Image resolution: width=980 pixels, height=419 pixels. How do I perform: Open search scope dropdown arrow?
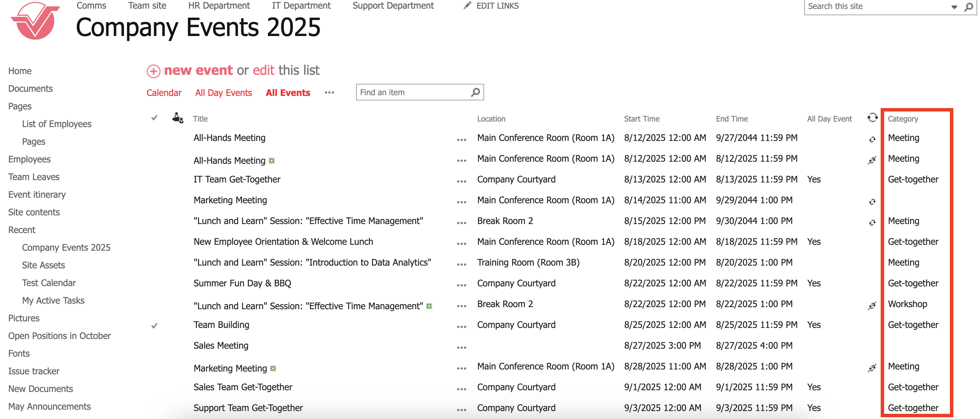pyautogui.click(x=954, y=7)
